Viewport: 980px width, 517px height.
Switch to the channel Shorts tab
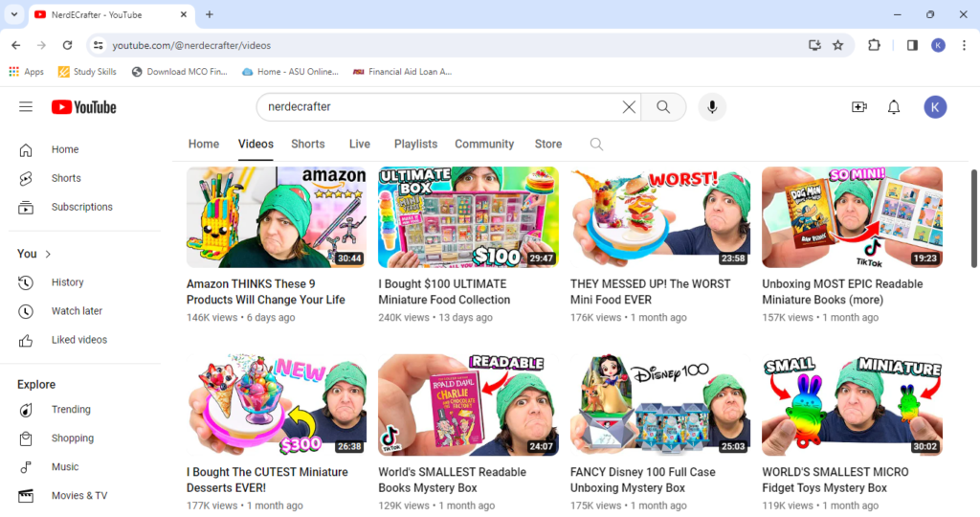[307, 145]
